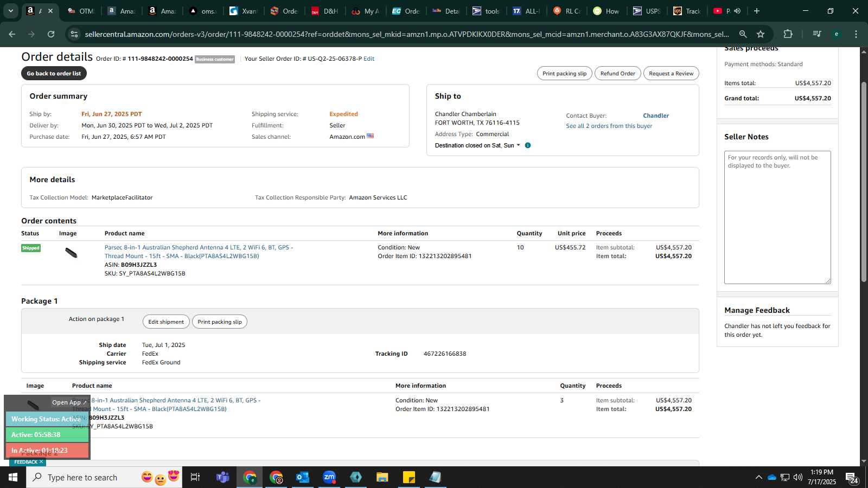Click Go back to order list button

[x=54, y=73]
